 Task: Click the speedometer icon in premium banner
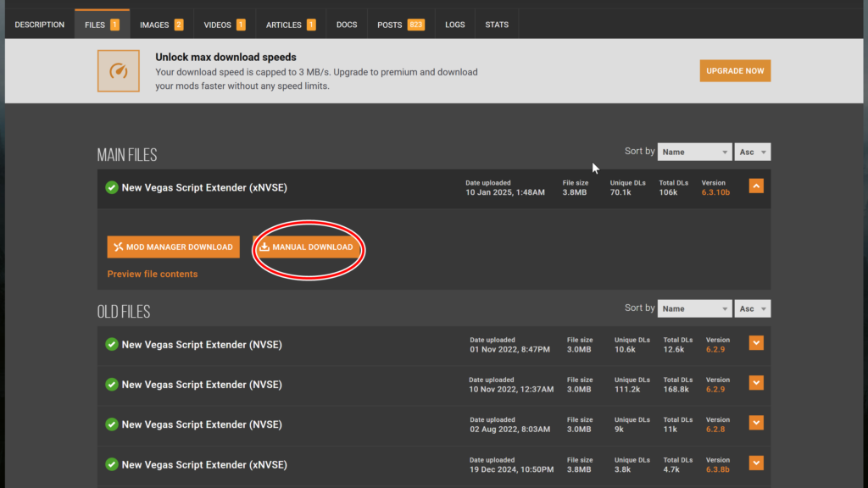point(118,71)
